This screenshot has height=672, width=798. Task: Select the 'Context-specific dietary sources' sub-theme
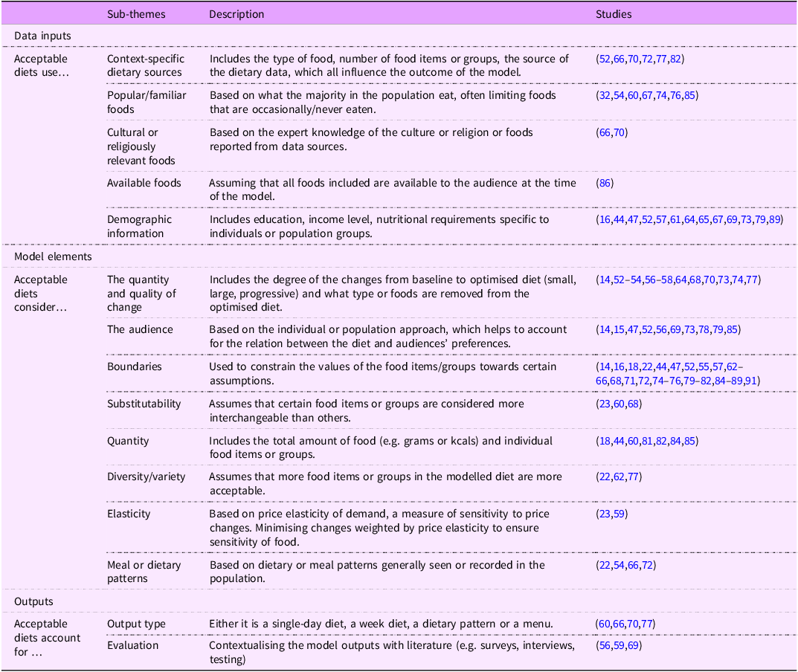pos(146,65)
